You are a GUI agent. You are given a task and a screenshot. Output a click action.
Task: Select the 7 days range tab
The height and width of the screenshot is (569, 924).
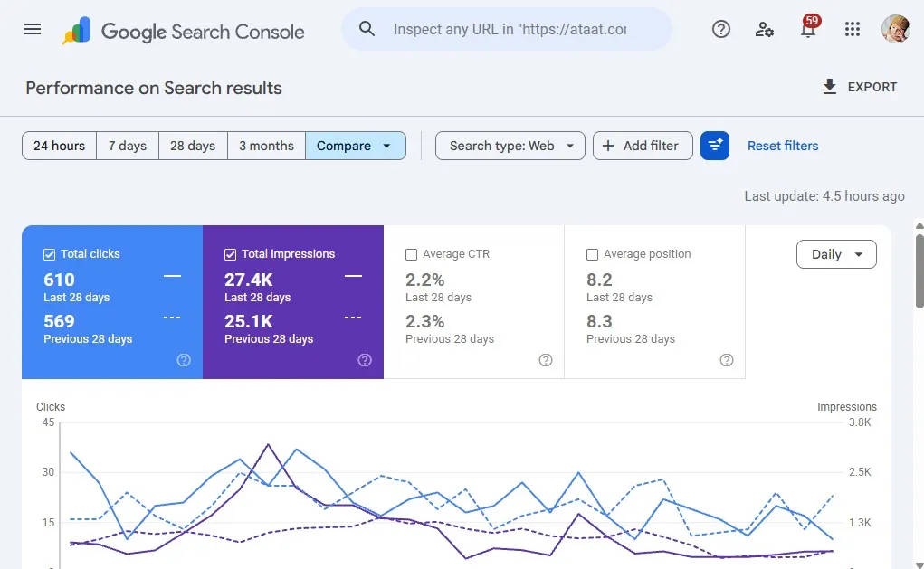[128, 146]
